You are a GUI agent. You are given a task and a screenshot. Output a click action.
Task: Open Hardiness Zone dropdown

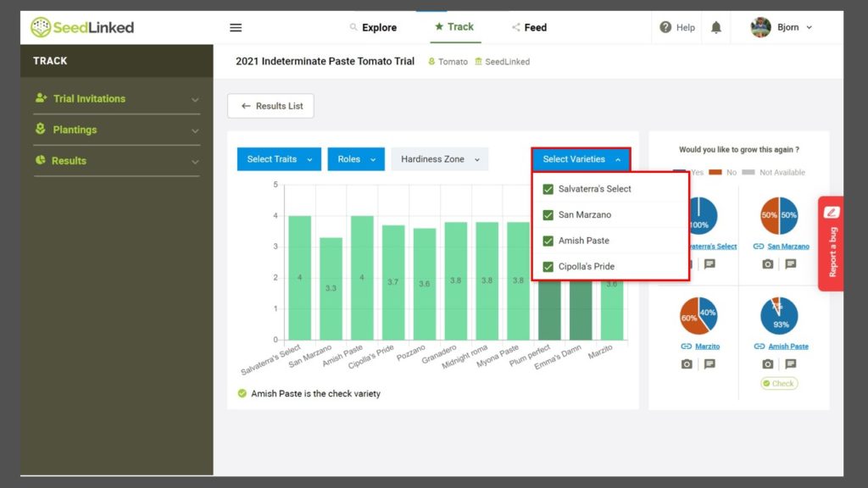pos(440,159)
